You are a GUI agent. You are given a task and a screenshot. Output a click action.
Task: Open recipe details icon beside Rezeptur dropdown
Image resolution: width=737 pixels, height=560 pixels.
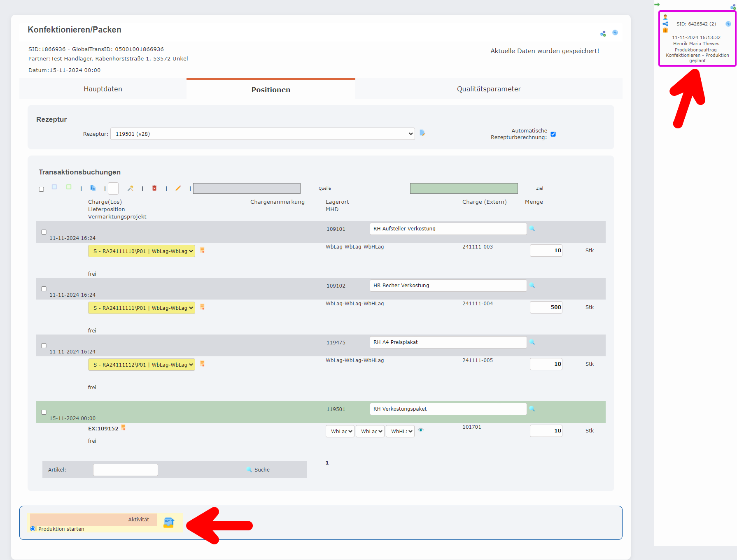click(x=422, y=133)
